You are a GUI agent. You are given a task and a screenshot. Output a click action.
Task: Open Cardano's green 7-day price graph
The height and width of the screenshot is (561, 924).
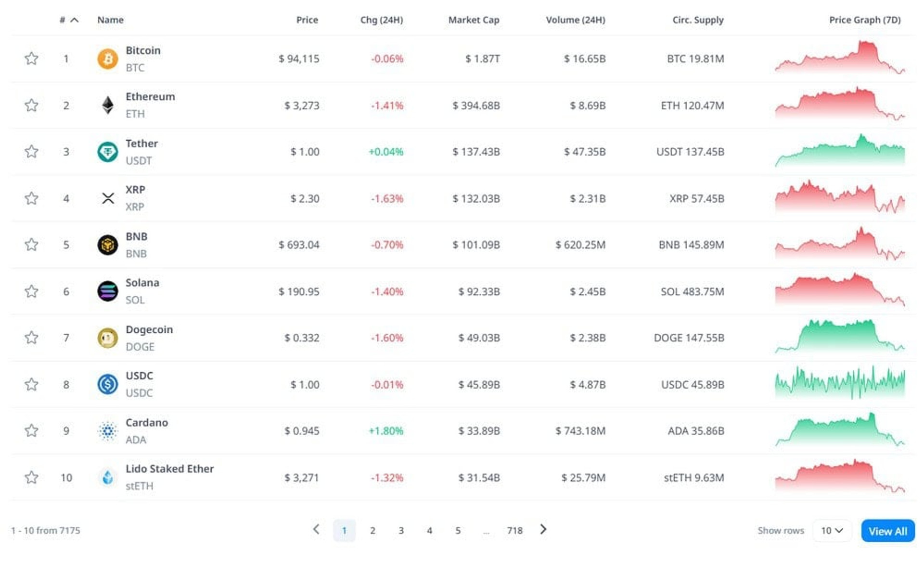(x=840, y=429)
